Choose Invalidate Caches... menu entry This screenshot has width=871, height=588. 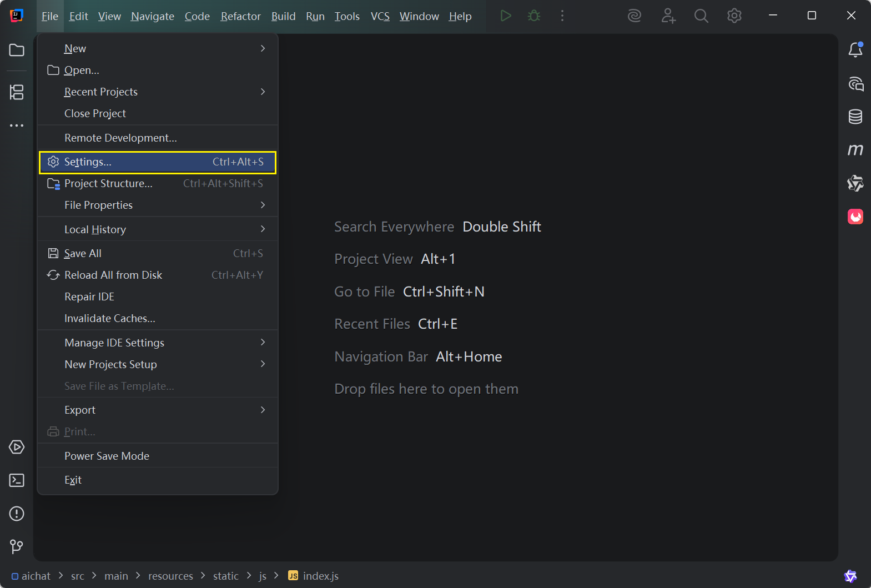110,318
